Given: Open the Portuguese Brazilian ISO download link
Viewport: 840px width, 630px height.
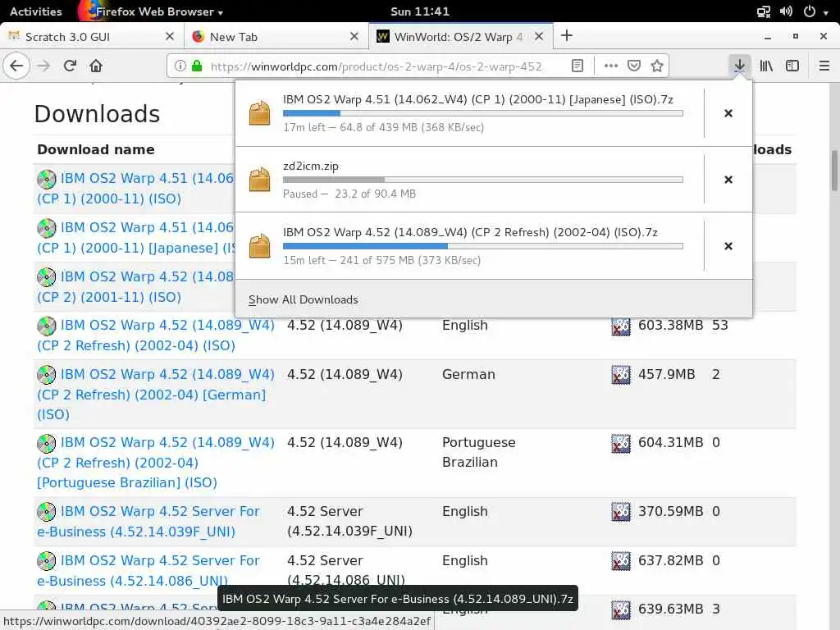Looking at the screenshot, I should tap(155, 463).
